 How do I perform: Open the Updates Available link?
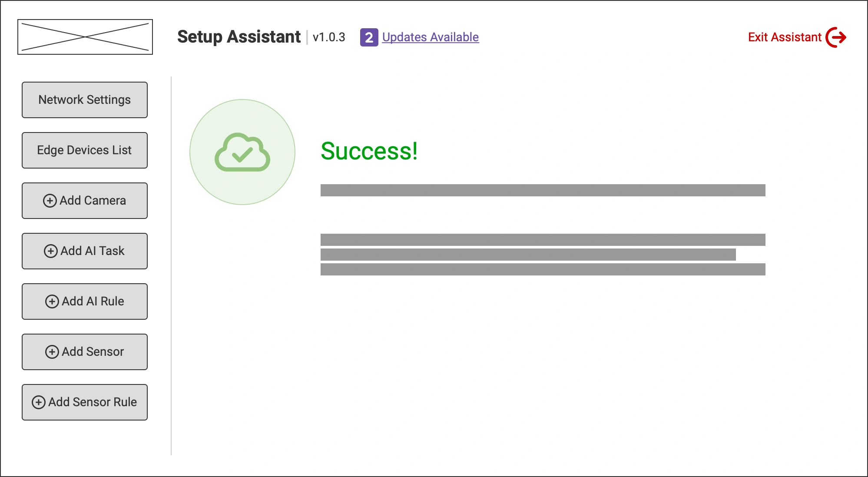click(430, 38)
